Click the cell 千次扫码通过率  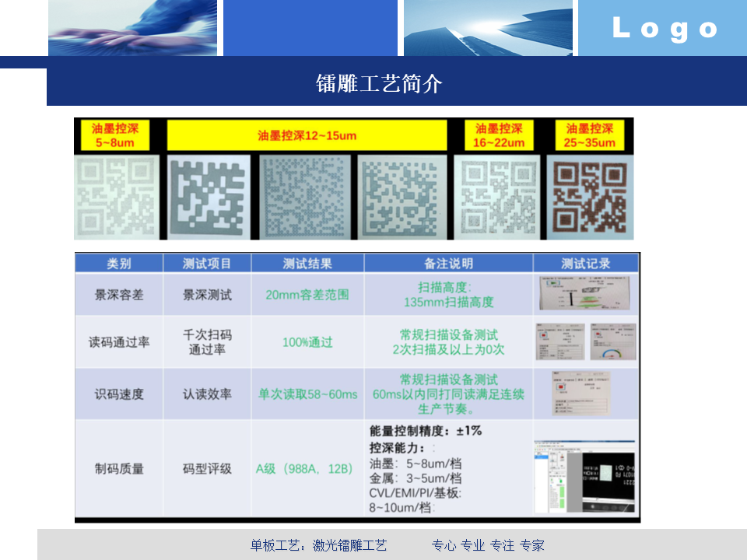coord(207,342)
